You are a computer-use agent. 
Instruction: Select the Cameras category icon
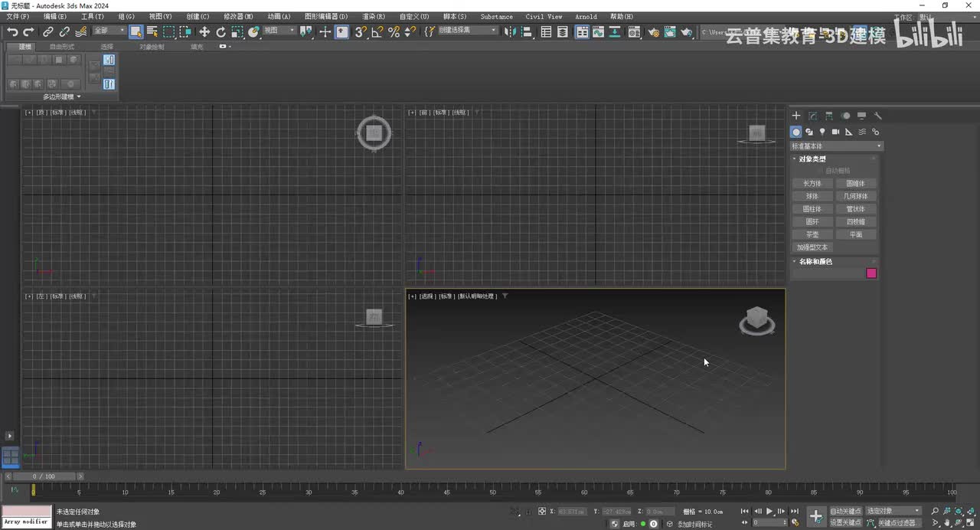[x=835, y=132]
